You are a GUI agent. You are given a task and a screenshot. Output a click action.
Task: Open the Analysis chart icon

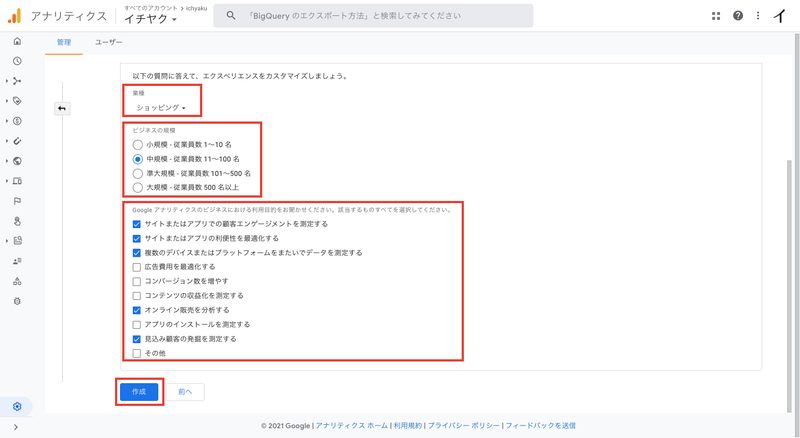pos(17,240)
